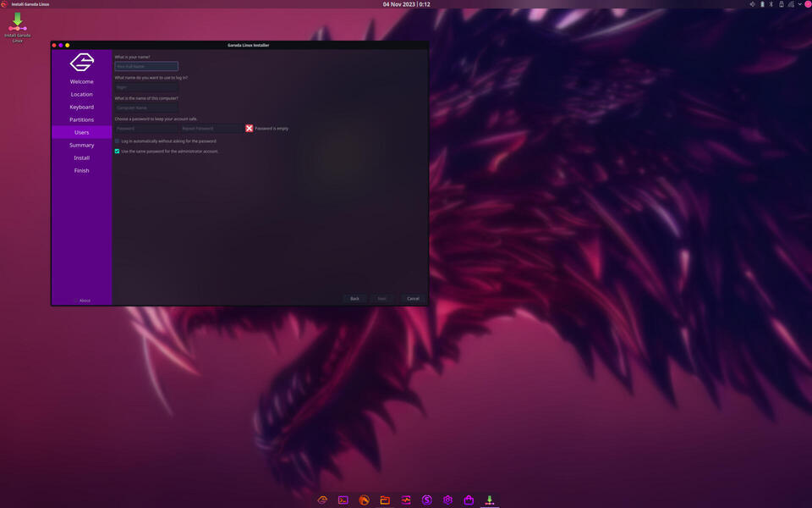The width and height of the screenshot is (812, 508).
Task: Open the Install Garuda Linux desktop shortcut
Action: pos(18,27)
